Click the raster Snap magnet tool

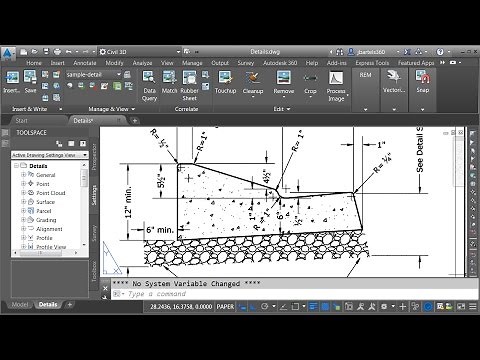point(423,77)
